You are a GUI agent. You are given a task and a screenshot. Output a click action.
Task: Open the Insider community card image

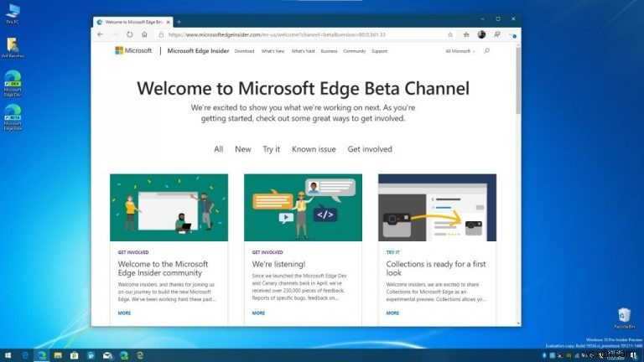pos(169,208)
